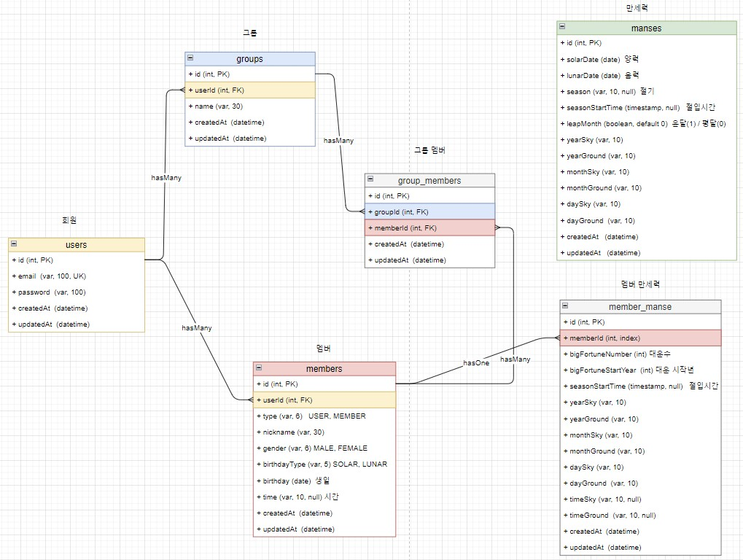This screenshot has height=560, width=743.
Task: Select memberId FK row in group_members
Action: click(x=429, y=228)
